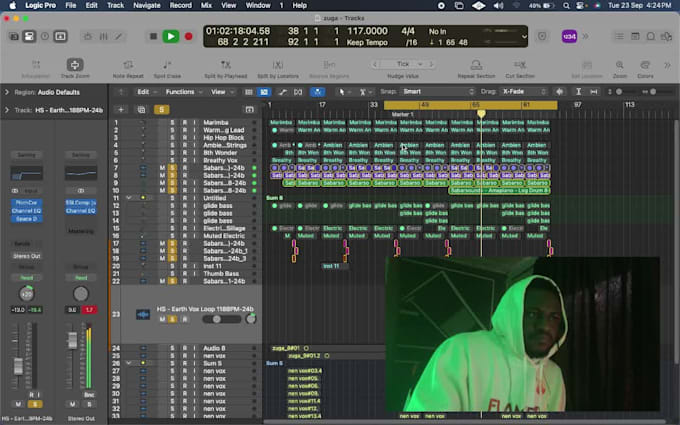Click Split by Locators toolbar icon

coord(278,65)
